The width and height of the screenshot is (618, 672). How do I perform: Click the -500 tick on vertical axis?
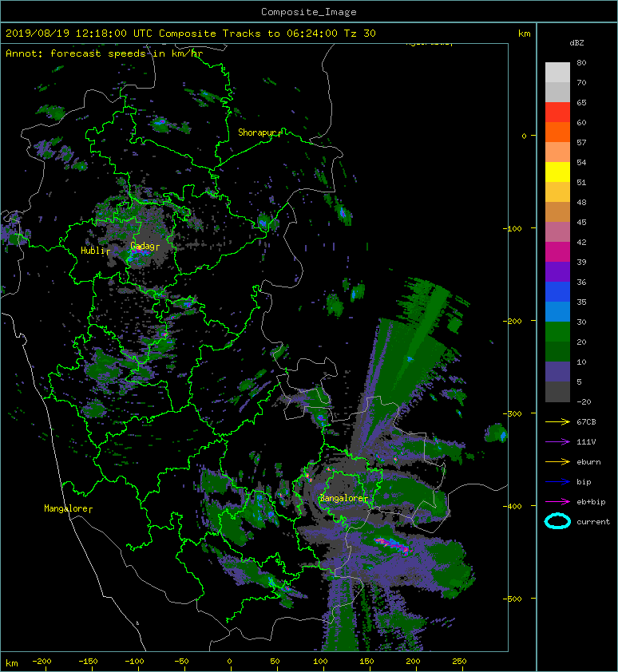[512, 599]
